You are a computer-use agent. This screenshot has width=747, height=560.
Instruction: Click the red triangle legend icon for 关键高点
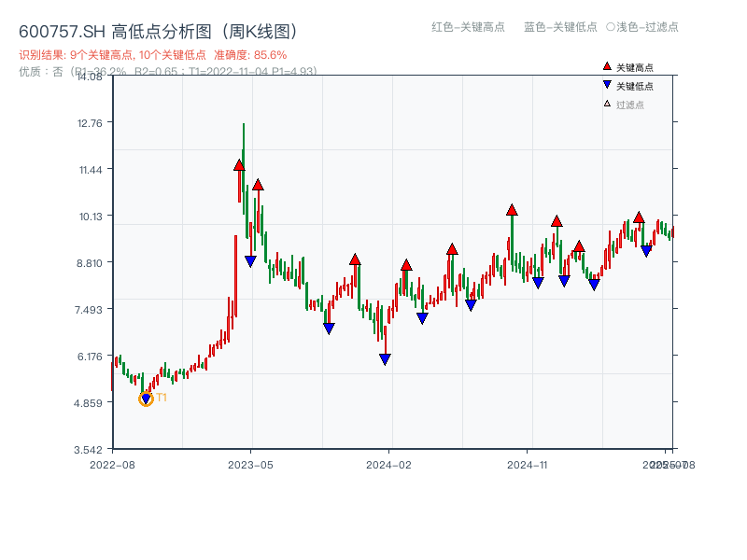pyautogui.click(x=607, y=66)
